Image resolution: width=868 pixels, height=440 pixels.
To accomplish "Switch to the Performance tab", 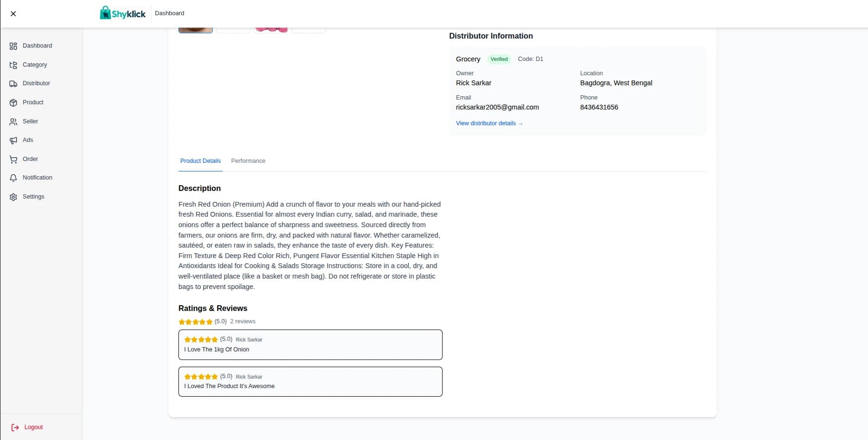I will (x=248, y=161).
